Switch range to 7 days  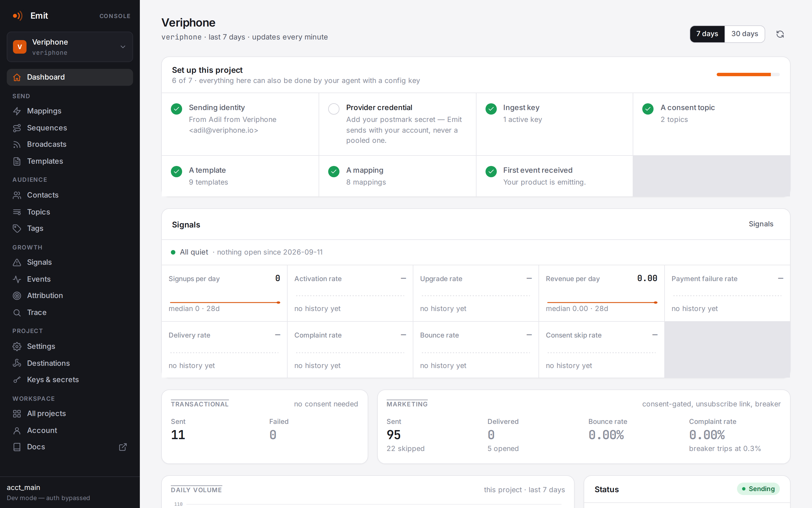coord(707,34)
